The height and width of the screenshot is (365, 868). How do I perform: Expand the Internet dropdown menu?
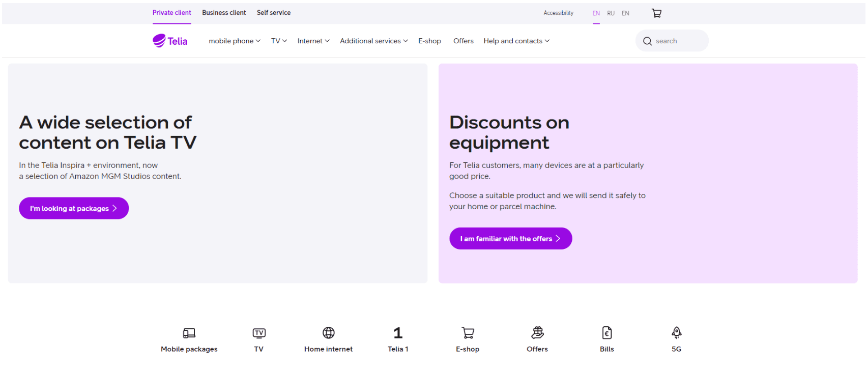[313, 41]
